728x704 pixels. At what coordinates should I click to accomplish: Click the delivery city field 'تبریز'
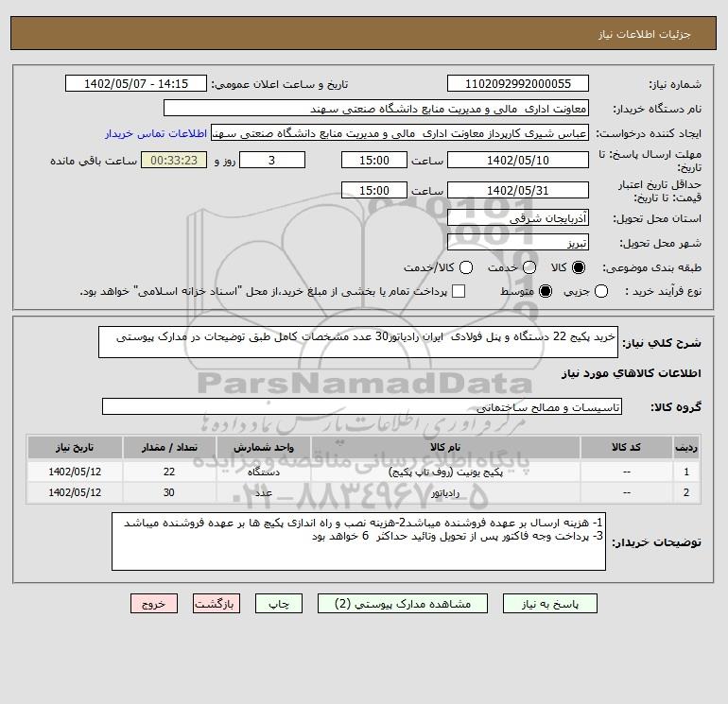point(518,242)
